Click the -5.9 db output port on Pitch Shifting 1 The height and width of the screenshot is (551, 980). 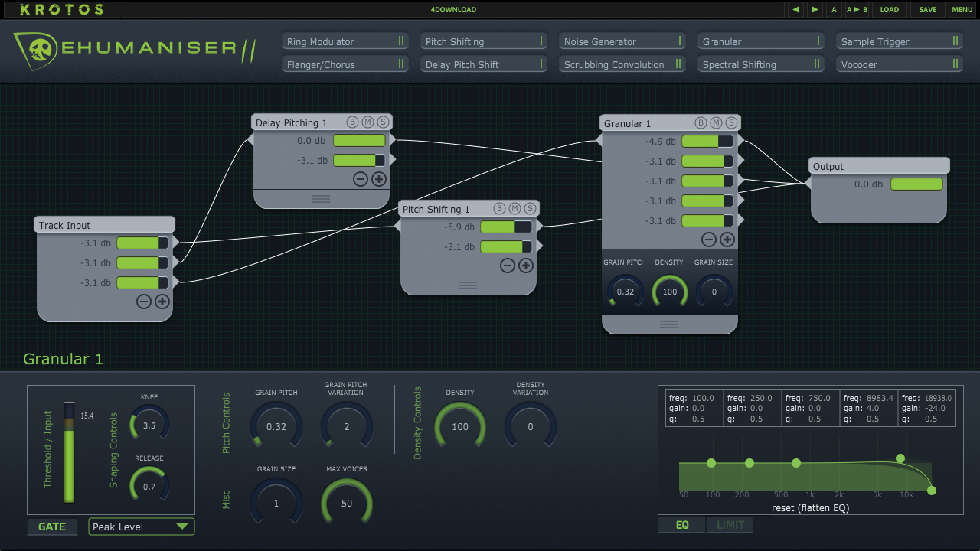point(540,227)
